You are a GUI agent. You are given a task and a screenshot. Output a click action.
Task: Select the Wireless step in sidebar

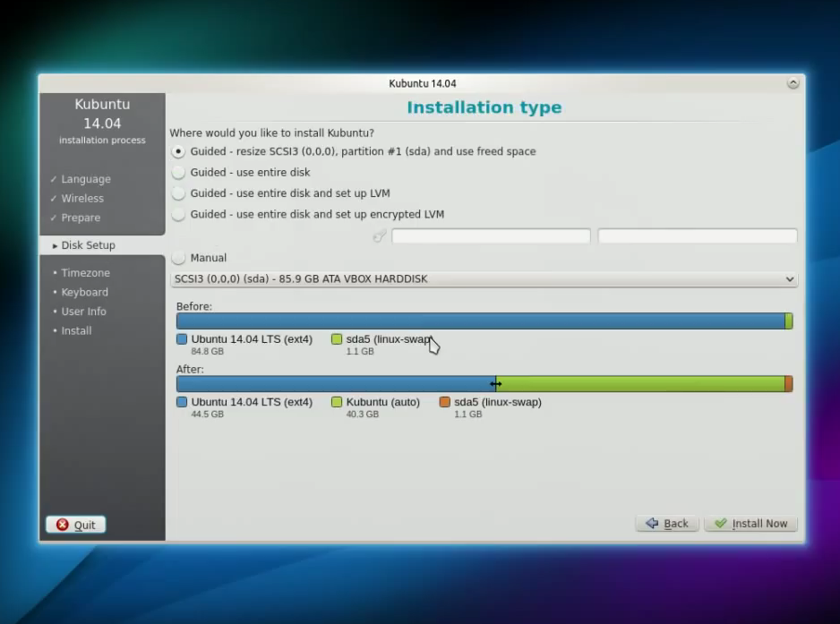pos(82,198)
